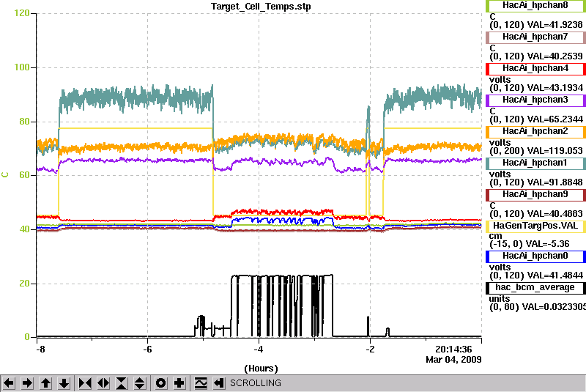
Task: Click the SCROLLING status text
Action: pyautogui.click(x=256, y=383)
